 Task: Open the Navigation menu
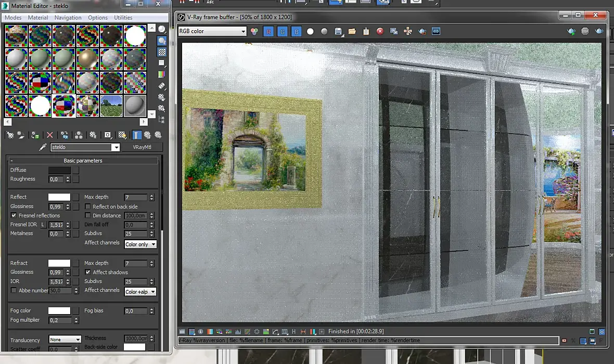coord(68,18)
